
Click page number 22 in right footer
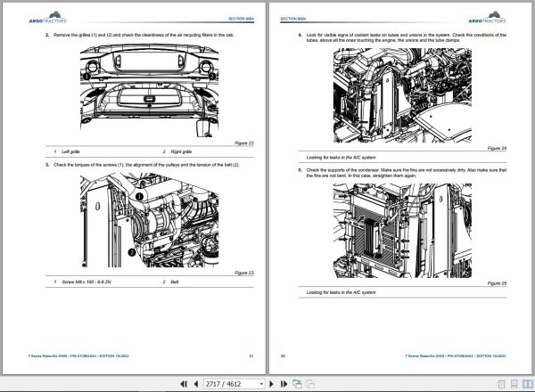click(283, 355)
